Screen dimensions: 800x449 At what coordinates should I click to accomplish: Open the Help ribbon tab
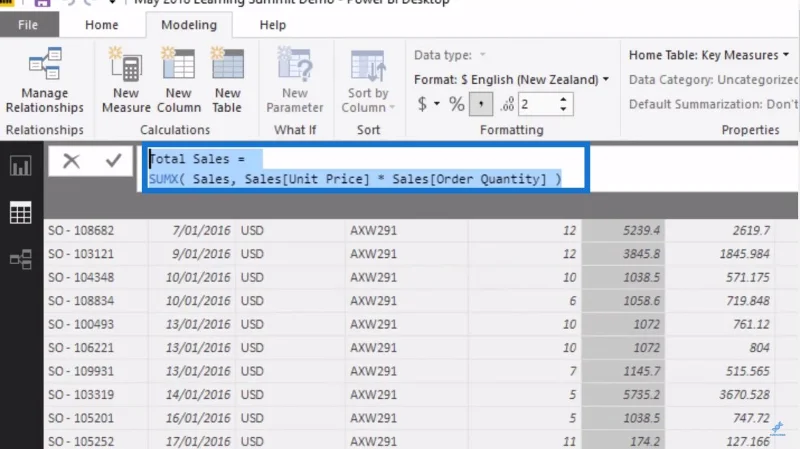point(272,25)
